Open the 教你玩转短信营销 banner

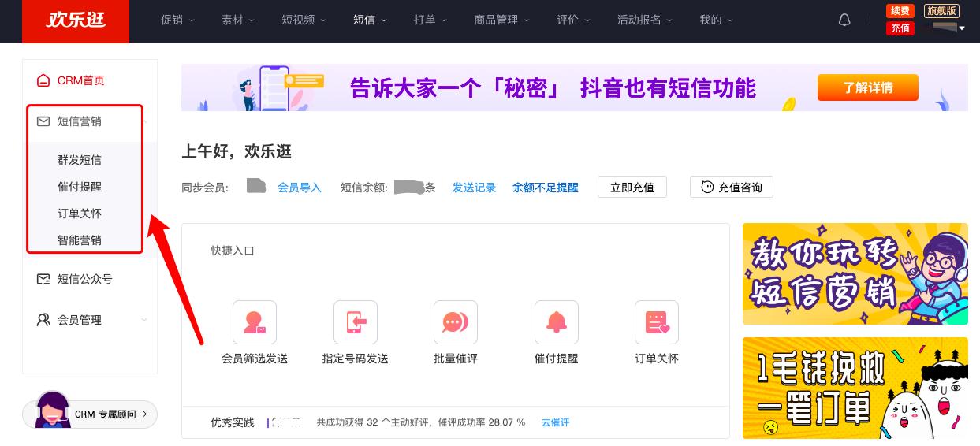[x=855, y=273]
